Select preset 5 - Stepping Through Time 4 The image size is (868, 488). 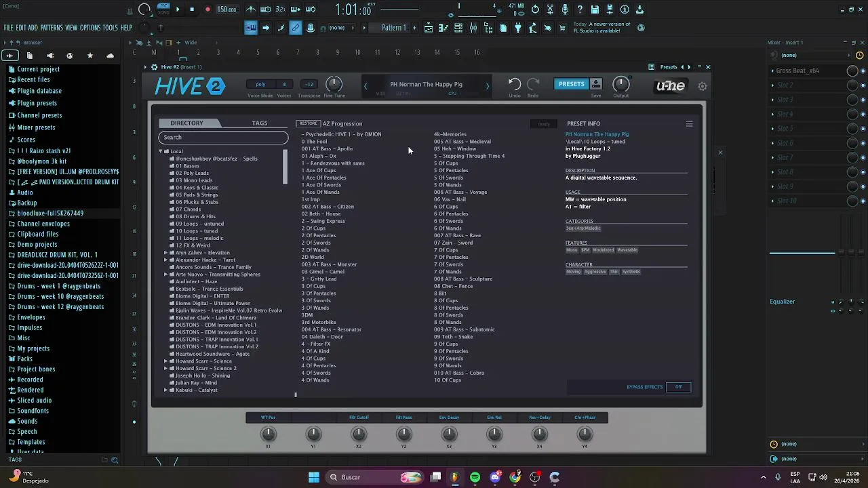(469, 156)
